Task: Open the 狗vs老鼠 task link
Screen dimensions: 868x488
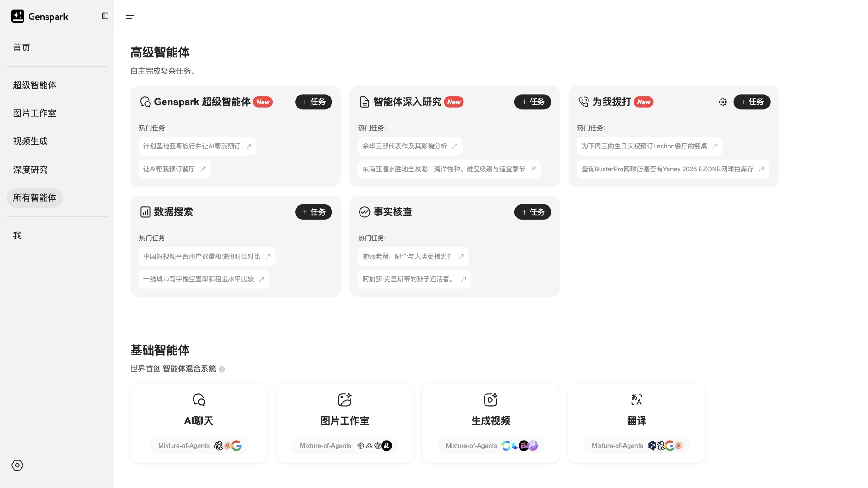Action: [x=412, y=256]
